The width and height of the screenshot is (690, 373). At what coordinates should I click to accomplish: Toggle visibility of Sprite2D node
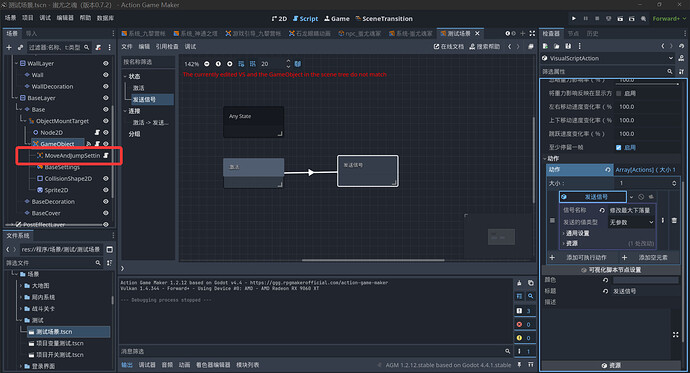[106, 190]
